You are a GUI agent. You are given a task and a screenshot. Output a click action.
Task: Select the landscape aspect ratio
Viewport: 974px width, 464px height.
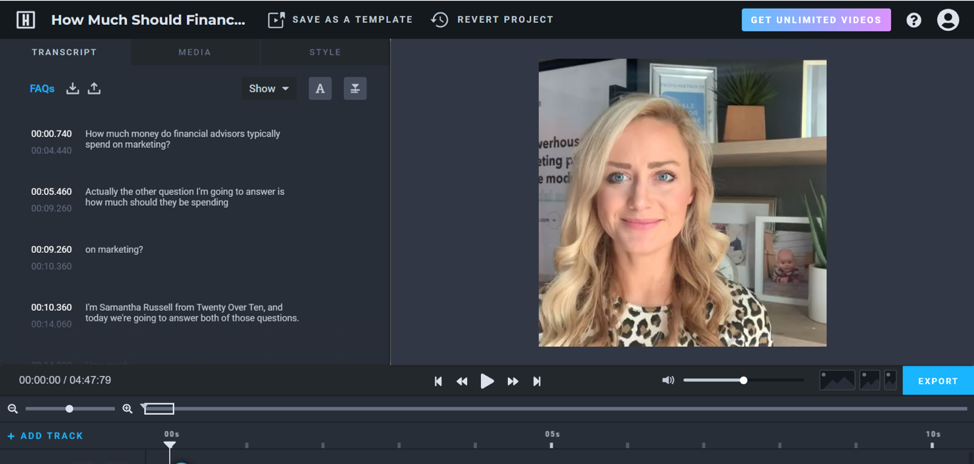(x=837, y=381)
